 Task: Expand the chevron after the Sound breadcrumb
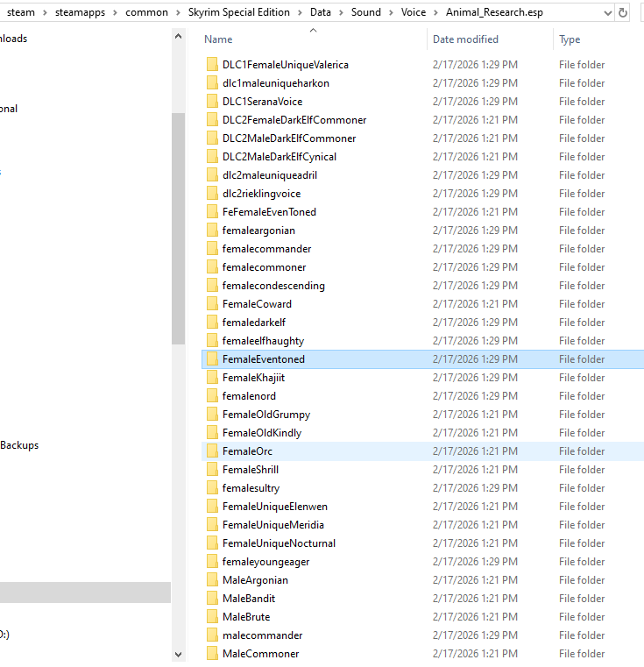(x=391, y=13)
